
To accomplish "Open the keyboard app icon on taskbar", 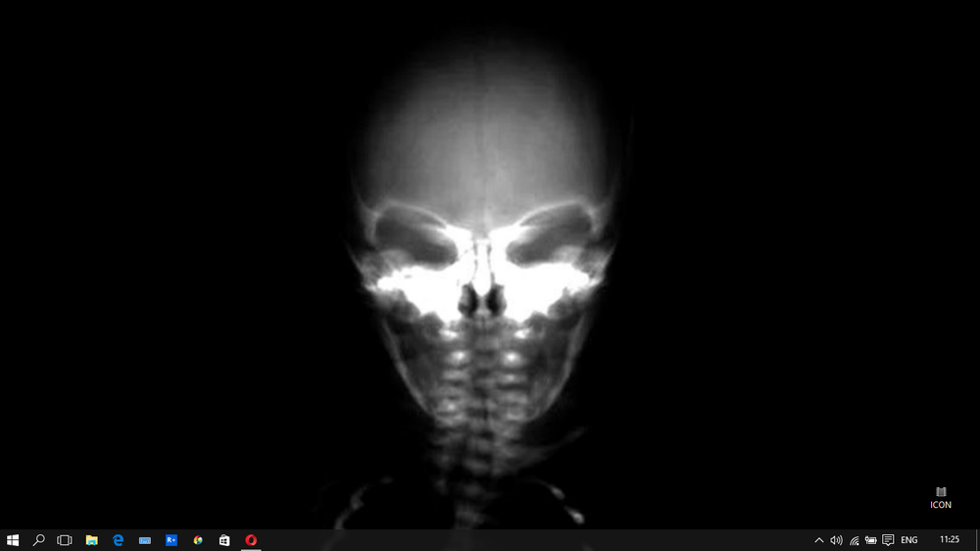I will coord(145,540).
